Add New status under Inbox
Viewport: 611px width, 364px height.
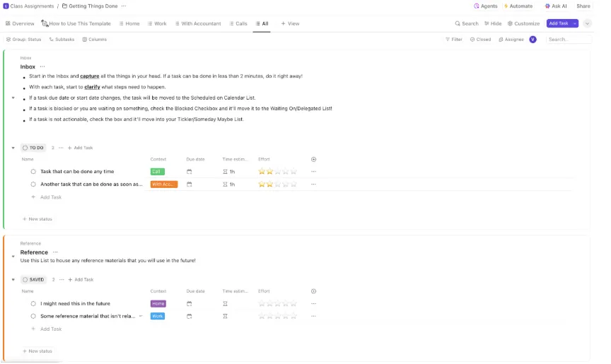[37, 219]
